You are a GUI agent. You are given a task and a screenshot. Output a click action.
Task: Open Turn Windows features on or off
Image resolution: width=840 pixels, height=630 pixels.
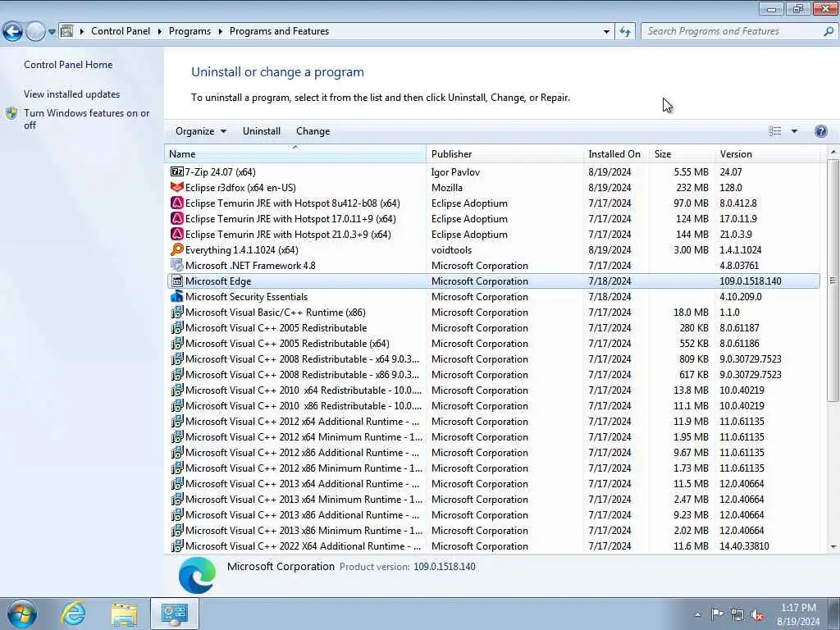click(x=87, y=119)
